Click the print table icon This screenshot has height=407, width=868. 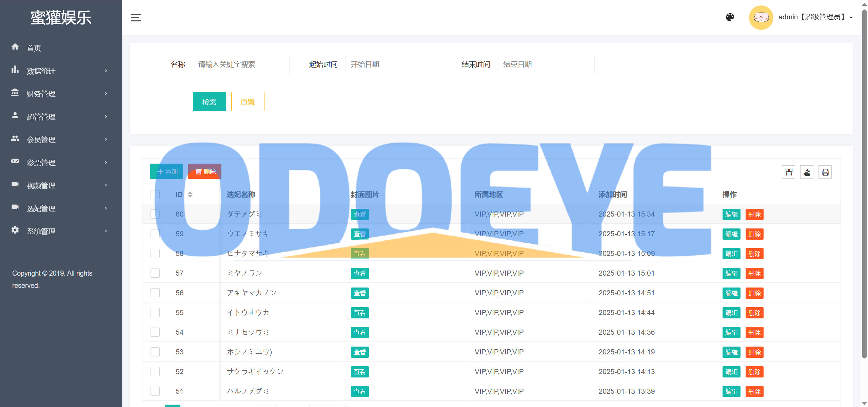tap(825, 172)
